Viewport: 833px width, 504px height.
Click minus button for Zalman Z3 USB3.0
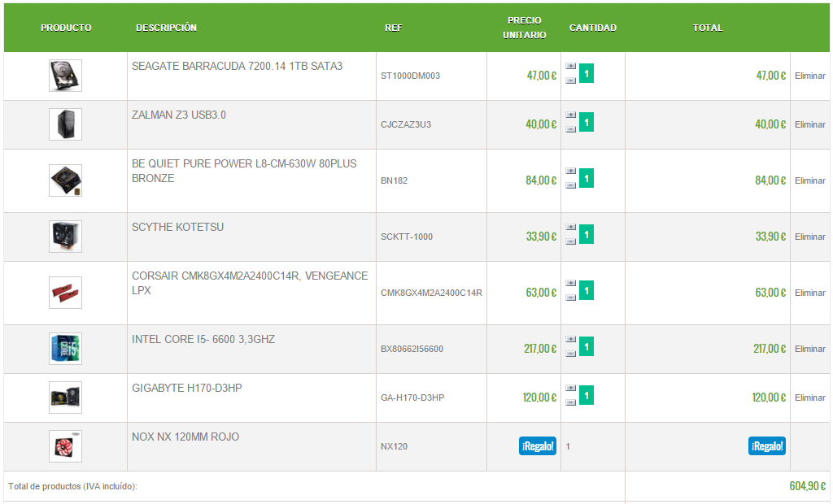tap(570, 129)
